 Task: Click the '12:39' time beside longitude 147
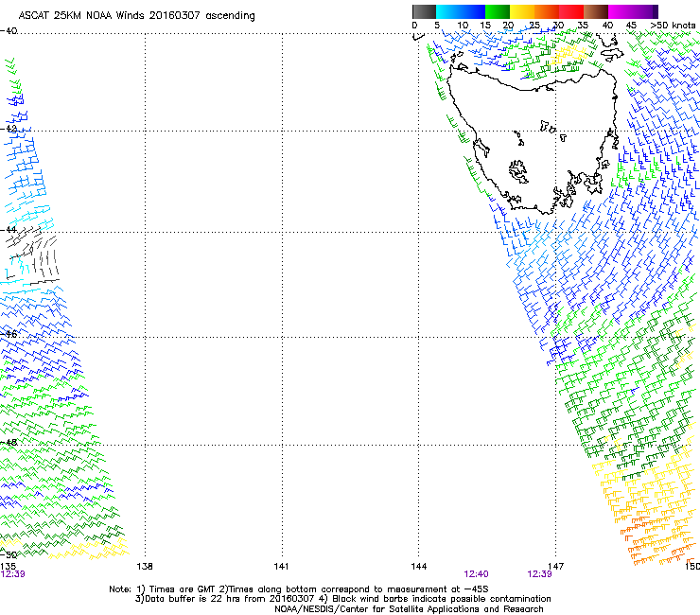(539, 574)
